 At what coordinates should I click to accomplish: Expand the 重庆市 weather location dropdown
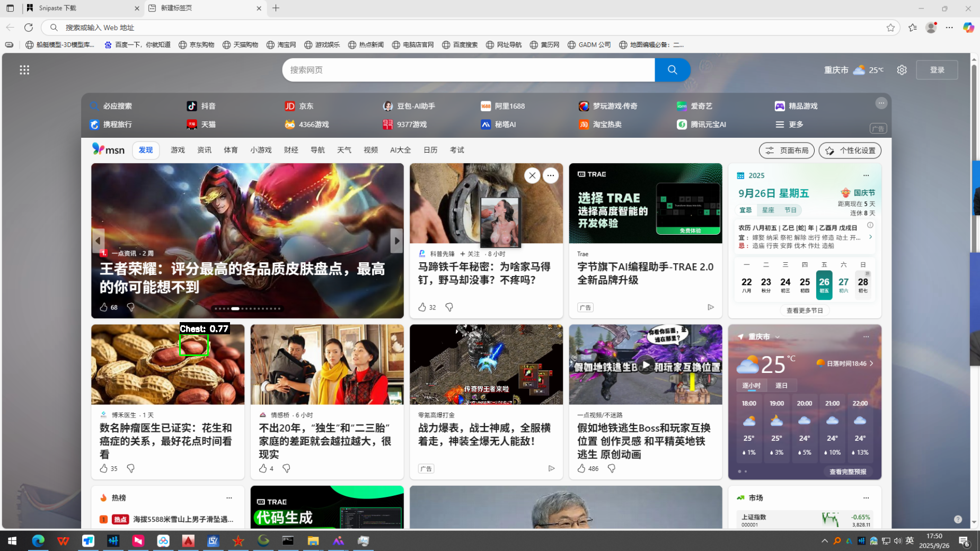(778, 337)
